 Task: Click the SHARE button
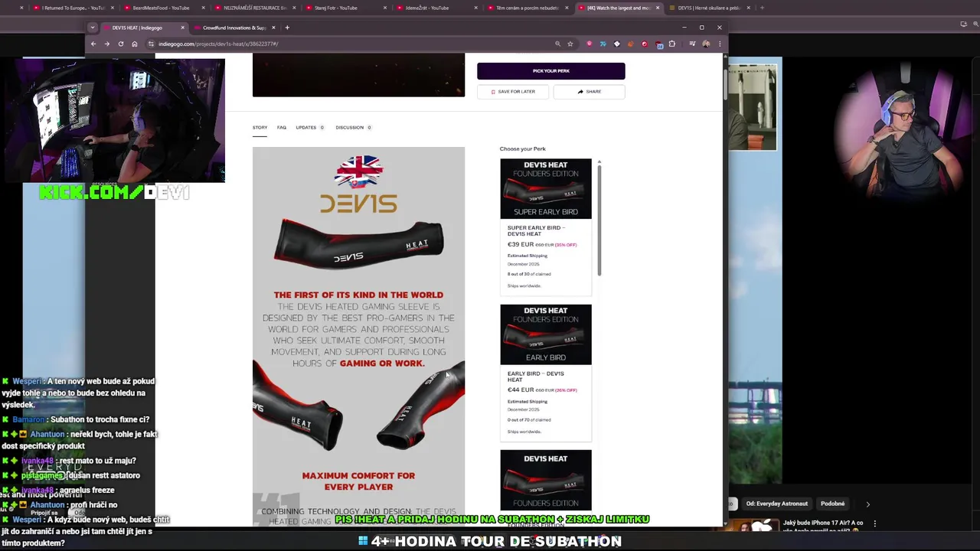point(590,92)
